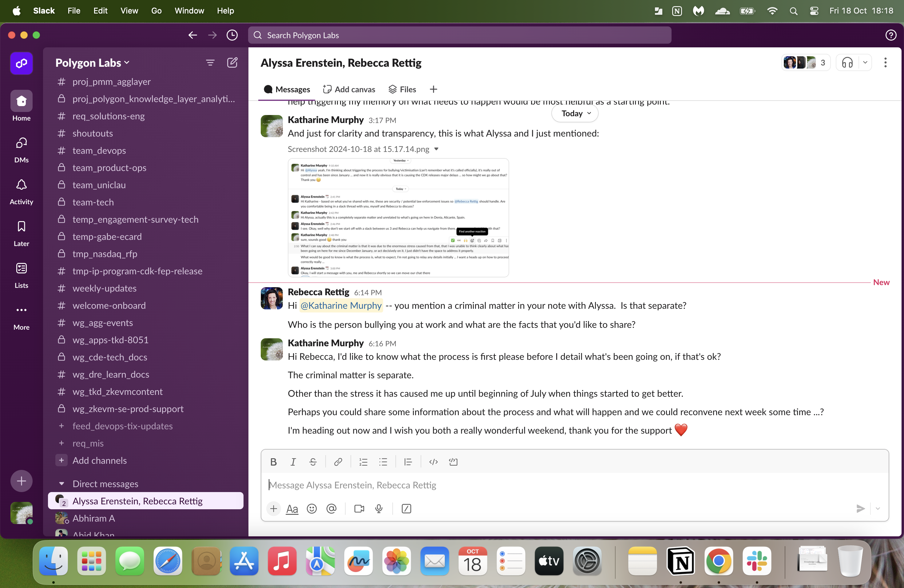Open Polygon Labs workspace menu
The height and width of the screenshot is (588, 904).
click(x=92, y=63)
